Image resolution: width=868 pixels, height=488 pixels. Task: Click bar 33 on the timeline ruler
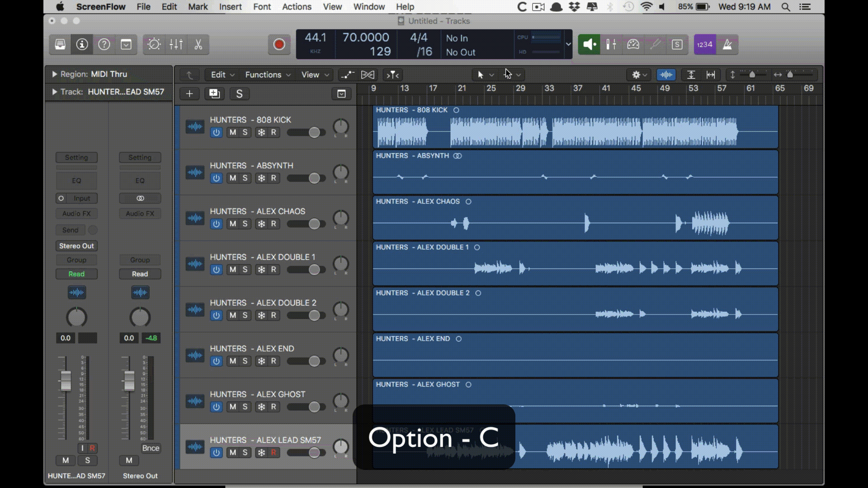[550, 89]
